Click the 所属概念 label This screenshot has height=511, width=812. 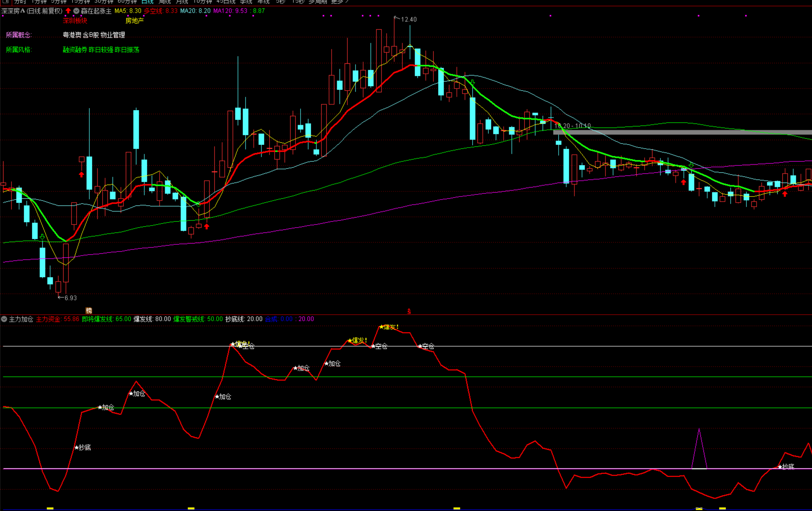19,35
